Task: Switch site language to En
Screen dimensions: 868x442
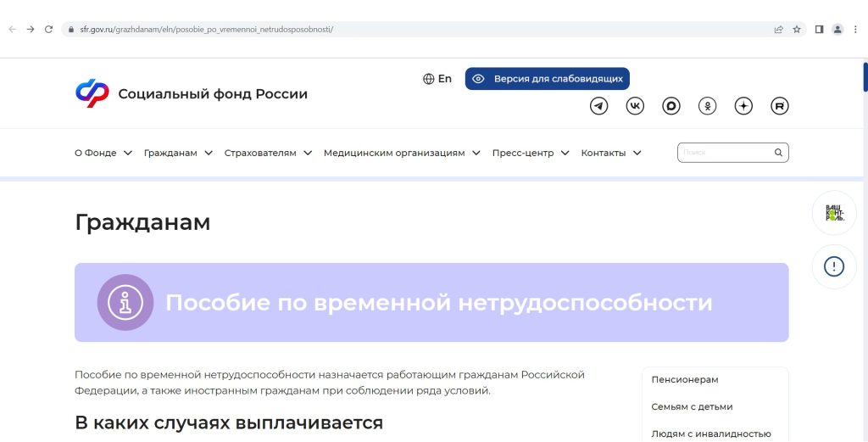Action: pyautogui.click(x=437, y=79)
